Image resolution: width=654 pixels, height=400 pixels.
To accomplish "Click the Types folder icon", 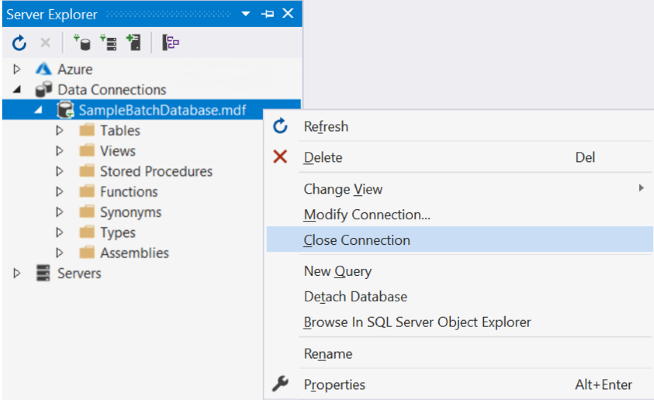I will click(87, 232).
